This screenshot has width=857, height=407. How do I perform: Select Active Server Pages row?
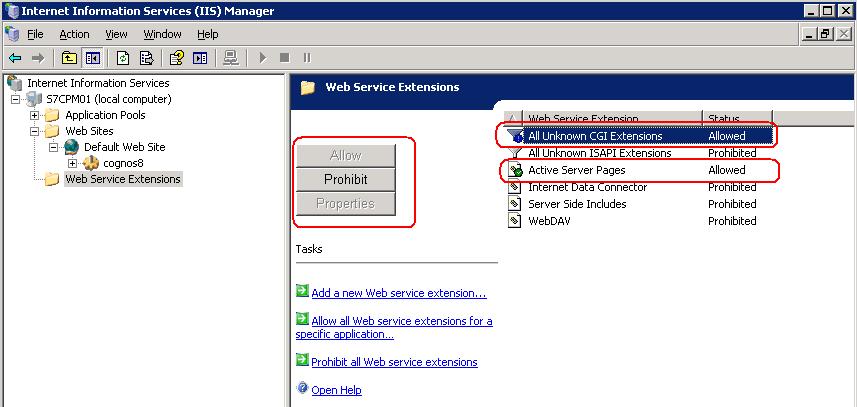pos(638,170)
